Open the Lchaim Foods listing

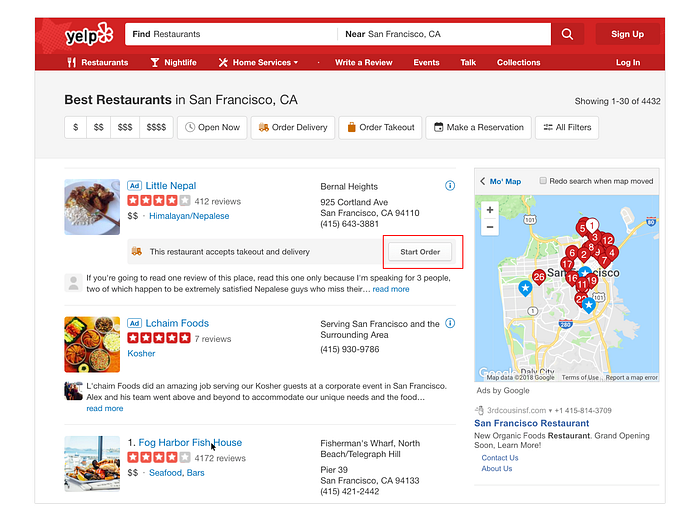point(177,323)
